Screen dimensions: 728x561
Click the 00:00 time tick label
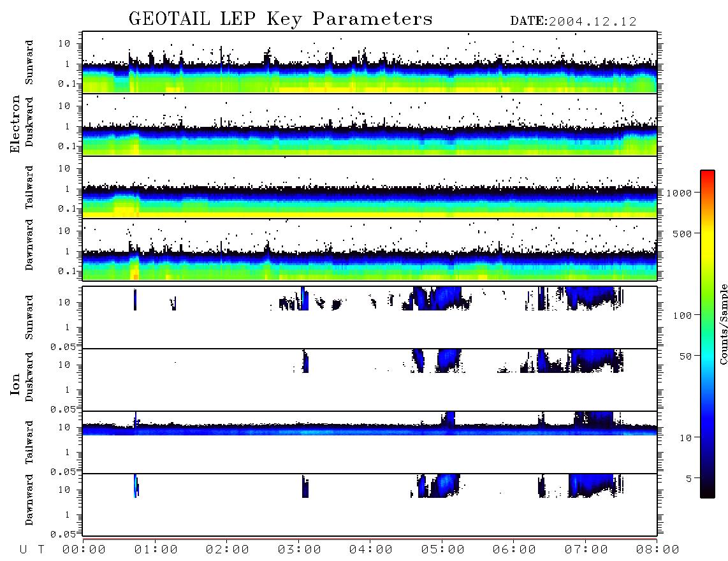click(x=84, y=550)
